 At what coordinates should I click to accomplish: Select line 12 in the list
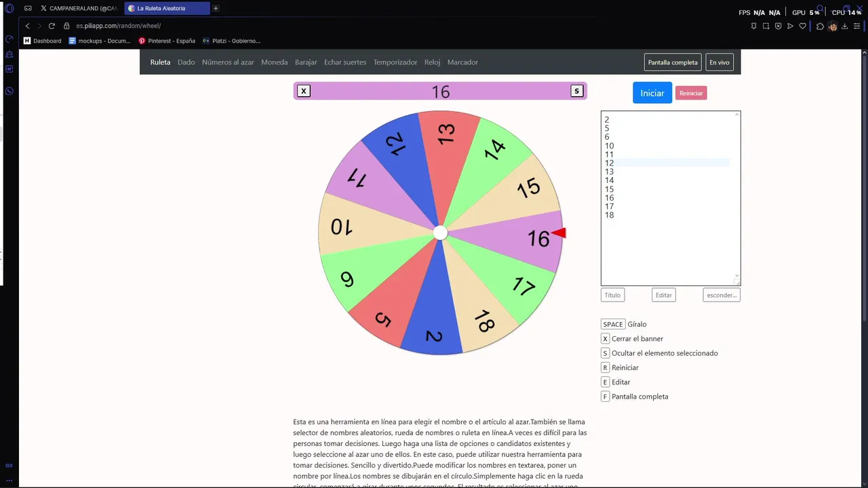point(609,163)
